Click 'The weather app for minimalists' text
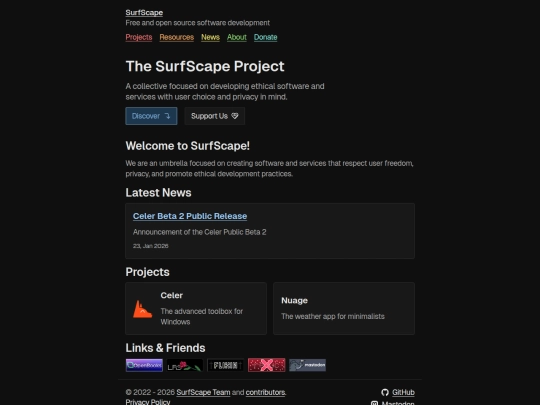This screenshot has height=405, width=540. [333, 316]
